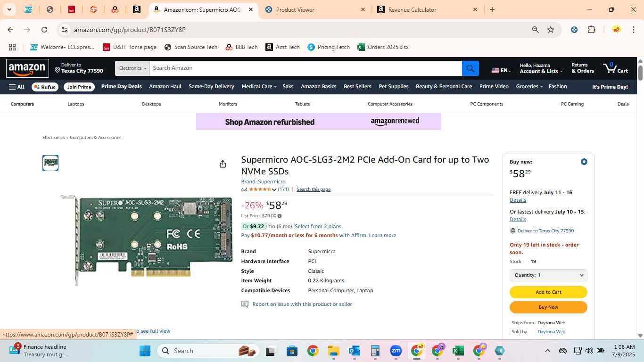
Task: Open Prime Day Deals
Action: [121, 87]
